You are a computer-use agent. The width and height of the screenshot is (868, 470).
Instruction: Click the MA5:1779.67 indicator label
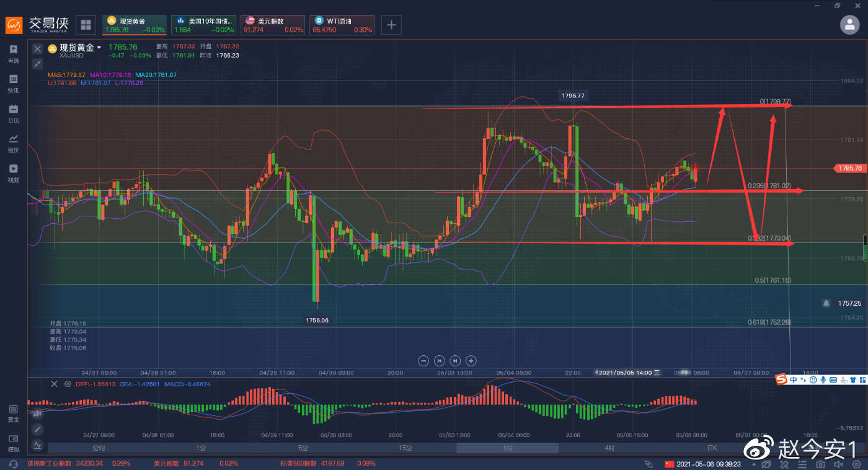(x=67, y=74)
